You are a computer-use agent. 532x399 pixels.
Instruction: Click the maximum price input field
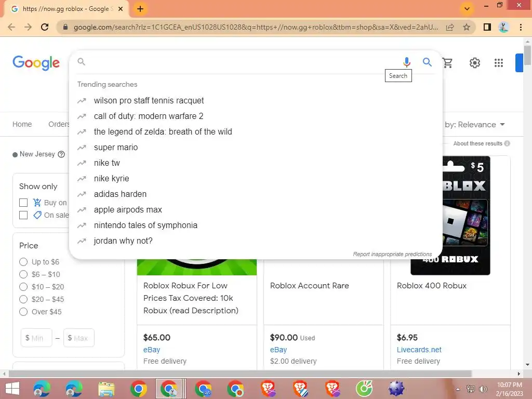pyautogui.click(x=79, y=338)
